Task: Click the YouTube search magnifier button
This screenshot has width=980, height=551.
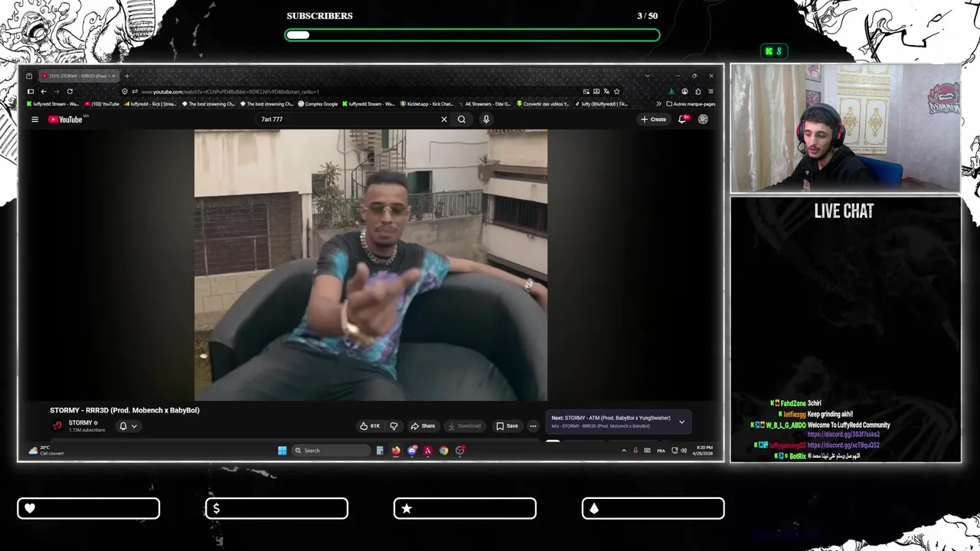Action: pos(462,119)
